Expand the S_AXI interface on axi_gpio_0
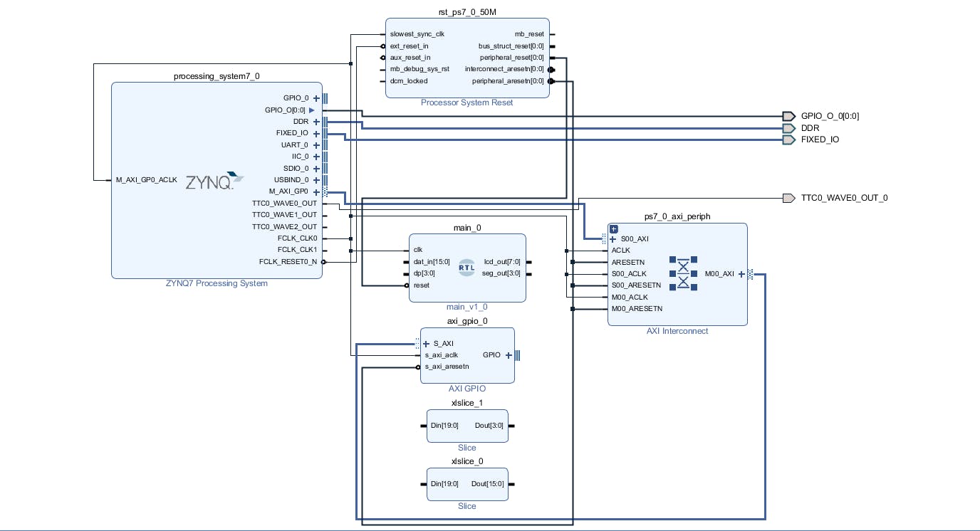Viewport: 980px width, 531px height. (x=426, y=344)
